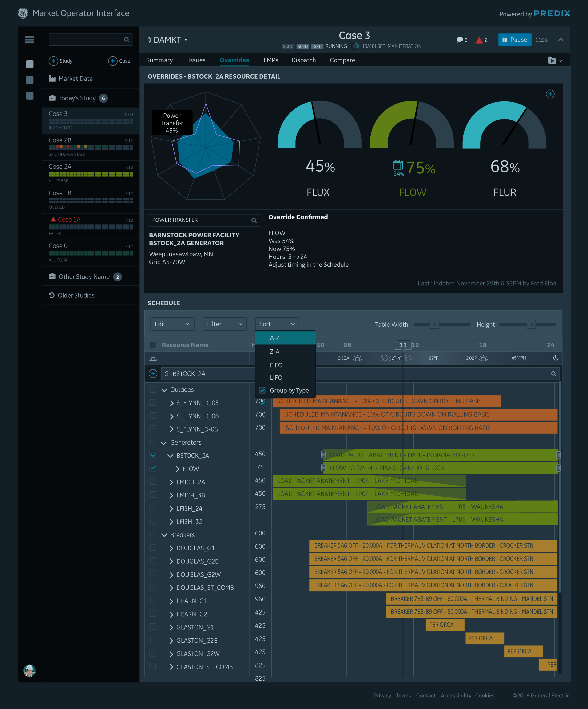Click the red alert triangle icon
The height and width of the screenshot is (709, 588).
tap(479, 40)
